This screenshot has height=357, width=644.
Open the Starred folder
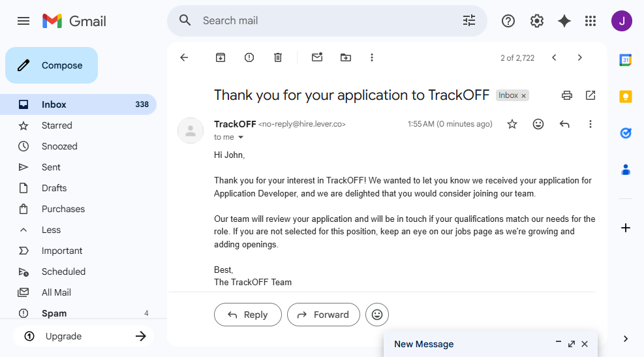(x=57, y=125)
